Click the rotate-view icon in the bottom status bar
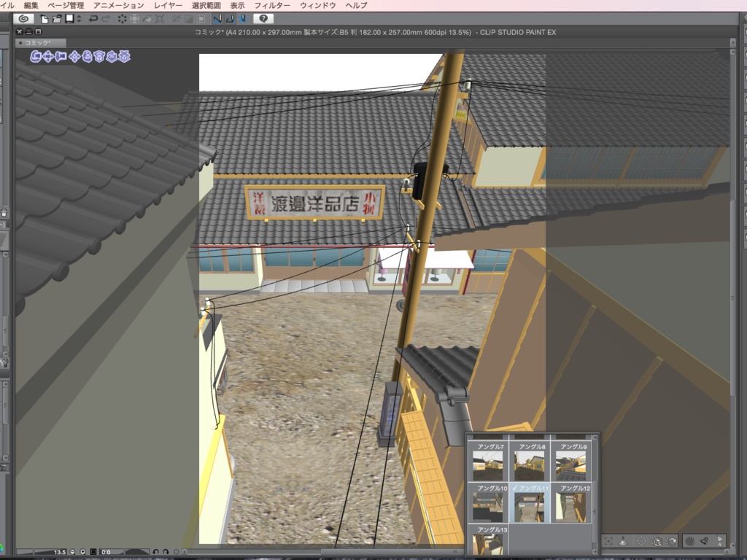 (x=155, y=551)
